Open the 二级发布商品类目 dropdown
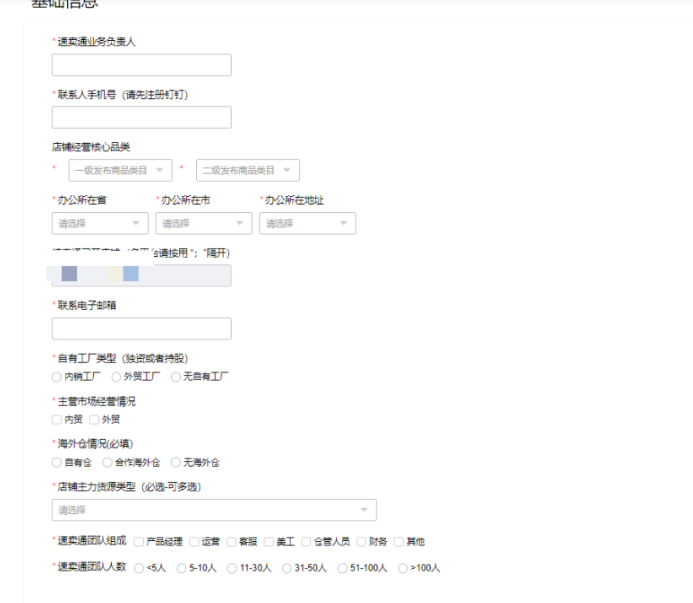Viewport: 693px width, 603px height. [248, 171]
